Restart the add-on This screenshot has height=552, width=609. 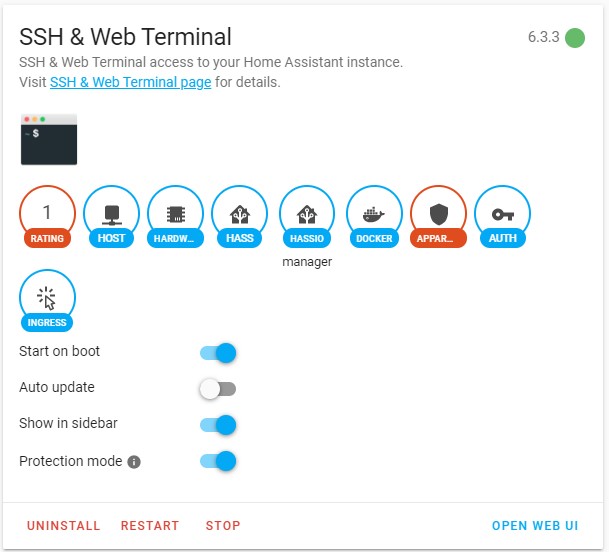click(150, 526)
